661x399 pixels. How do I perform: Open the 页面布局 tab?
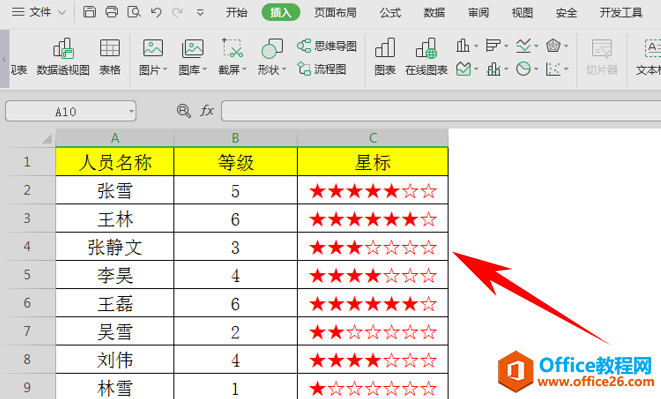(x=336, y=13)
